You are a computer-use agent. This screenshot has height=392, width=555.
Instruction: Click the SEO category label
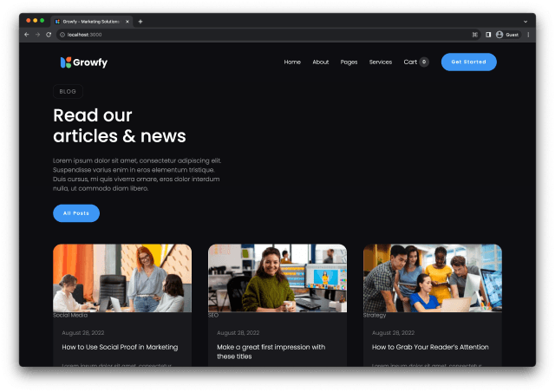tap(213, 316)
